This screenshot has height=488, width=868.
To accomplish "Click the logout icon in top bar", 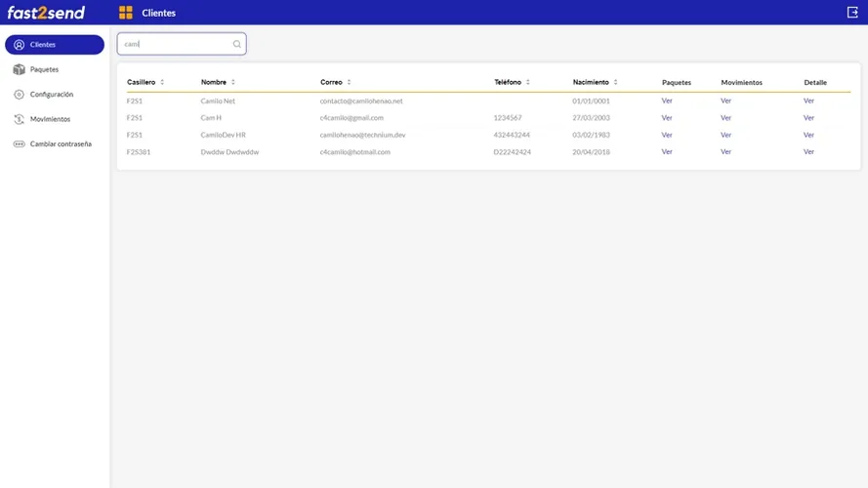I will 851,13.
